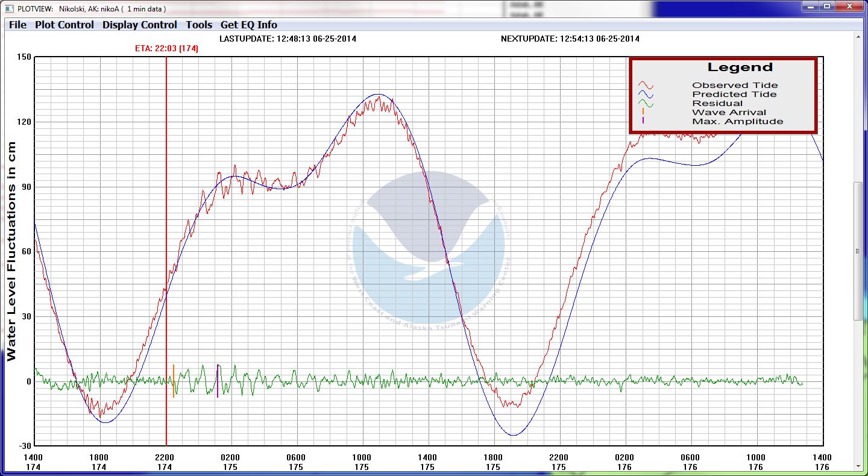
Task: Click the Wave Arrival legend entry
Action: click(x=729, y=113)
